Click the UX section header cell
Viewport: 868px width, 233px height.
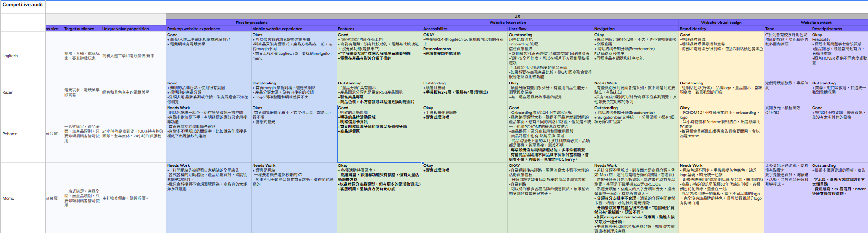[x=516, y=16]
